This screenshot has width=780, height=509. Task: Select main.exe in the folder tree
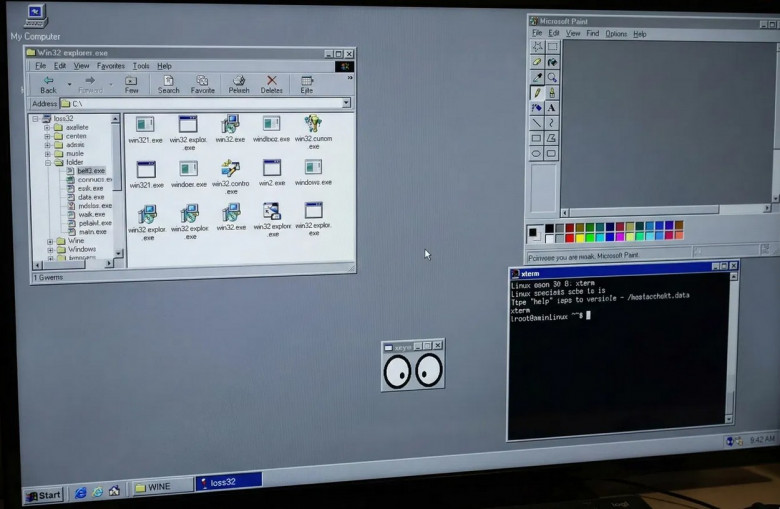point(92,232)
